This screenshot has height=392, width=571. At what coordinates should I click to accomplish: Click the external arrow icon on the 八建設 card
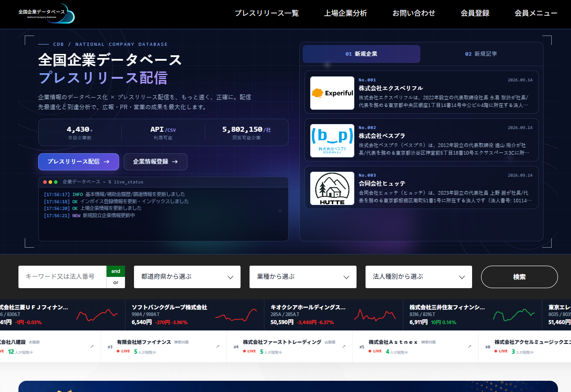tap(92, 347)
